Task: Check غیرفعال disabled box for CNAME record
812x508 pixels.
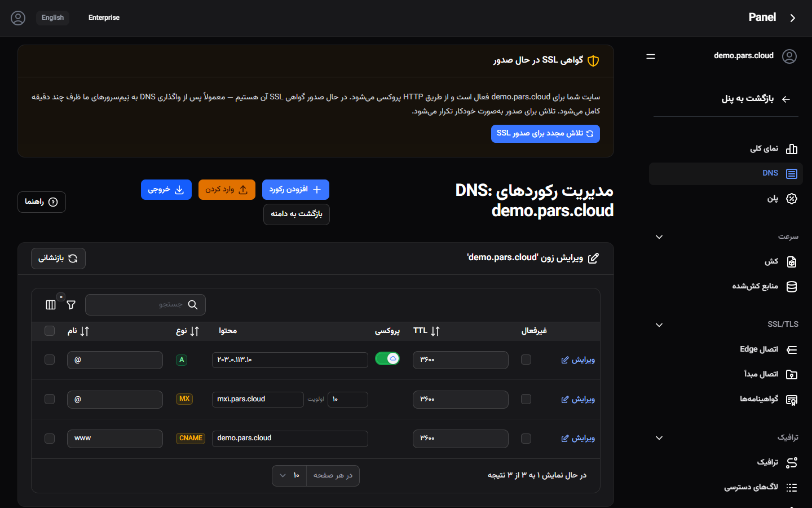Action: pyautogui.click(x=526, y=439)
